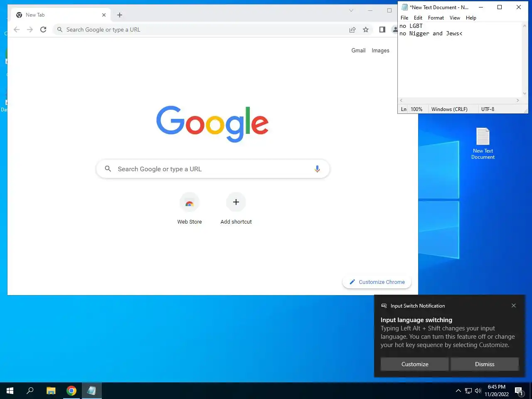Click Chrome's forward navigation arrow

(30, 30)
